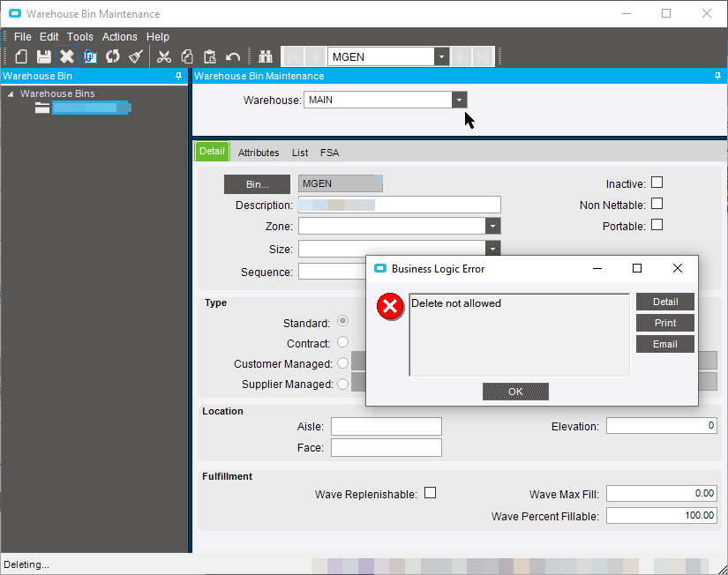Click the Clear broom icon

tap(136, 56)
